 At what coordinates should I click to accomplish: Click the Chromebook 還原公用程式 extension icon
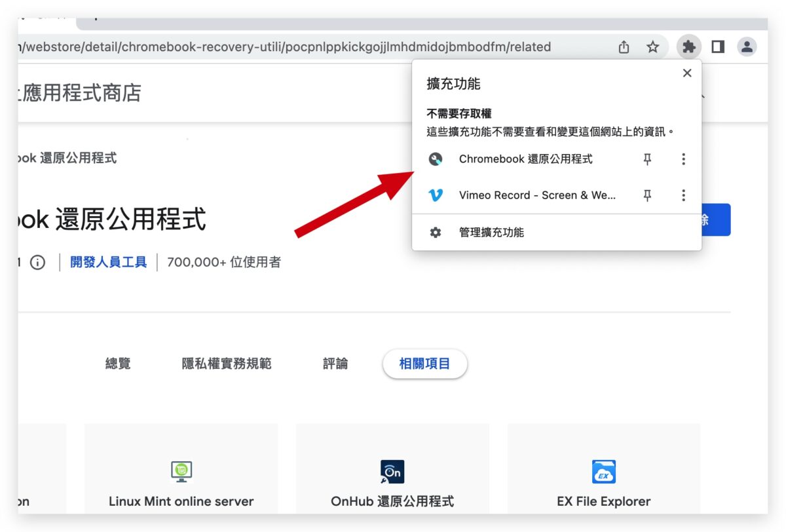pos(436,159)
